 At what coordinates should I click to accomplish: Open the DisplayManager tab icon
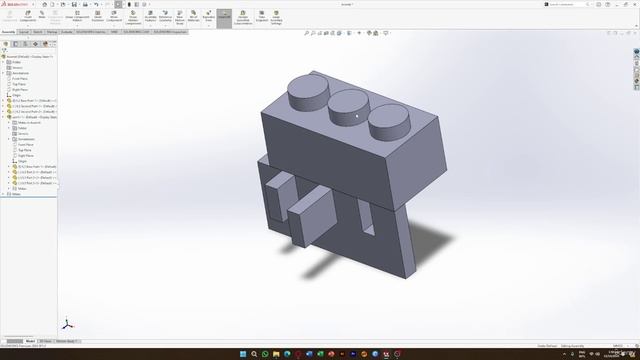(x=45, y=44)
